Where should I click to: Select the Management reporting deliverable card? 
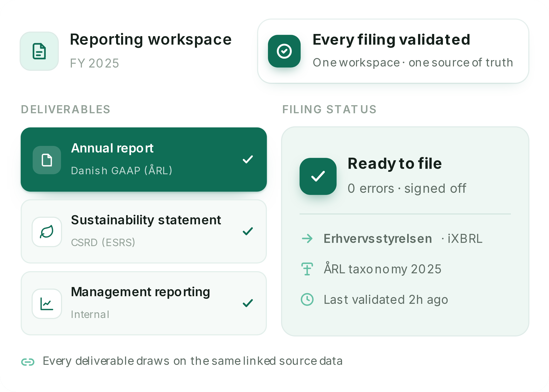click(x=144, y=303)
